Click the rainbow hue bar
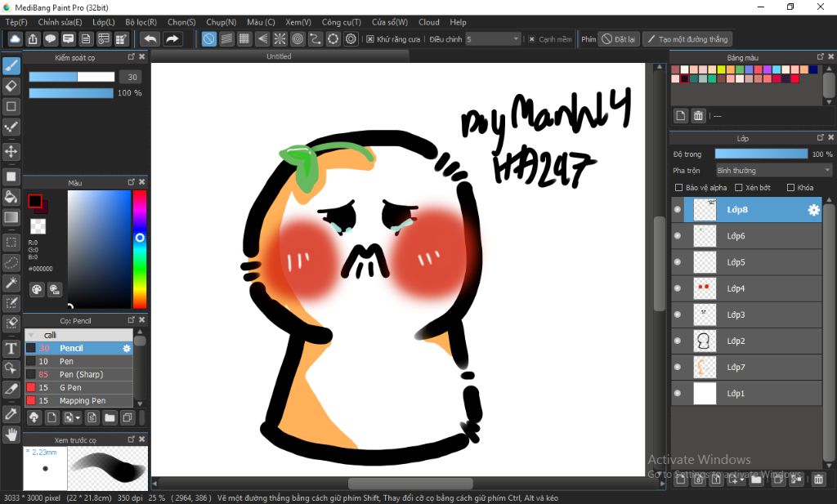 point(140,249)
